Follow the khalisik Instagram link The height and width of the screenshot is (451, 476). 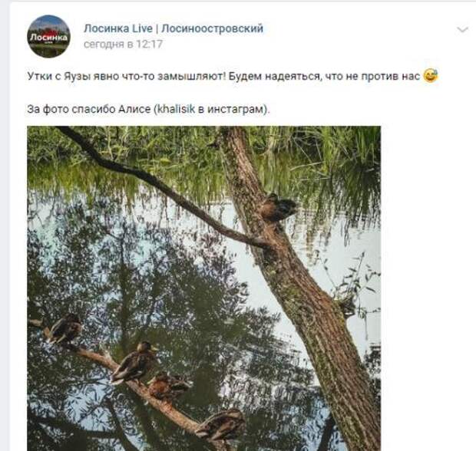click(177, 109)
